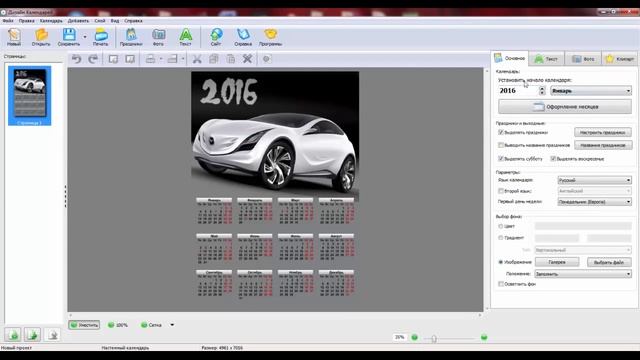The width and height of the screenshot is (640, 360).
Task: Click the second page button at bottom left
Action: click(x=33, y=335)
